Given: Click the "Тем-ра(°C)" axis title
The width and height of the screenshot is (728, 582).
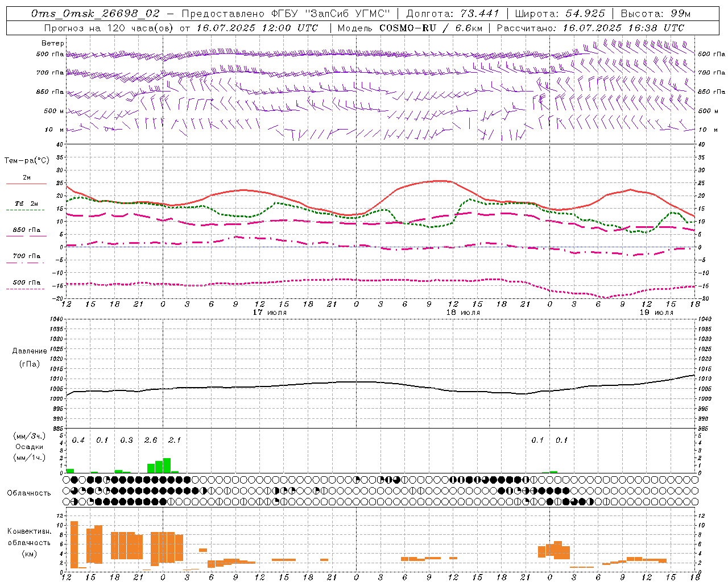Looking at the screenshot, I should (27, 161).
